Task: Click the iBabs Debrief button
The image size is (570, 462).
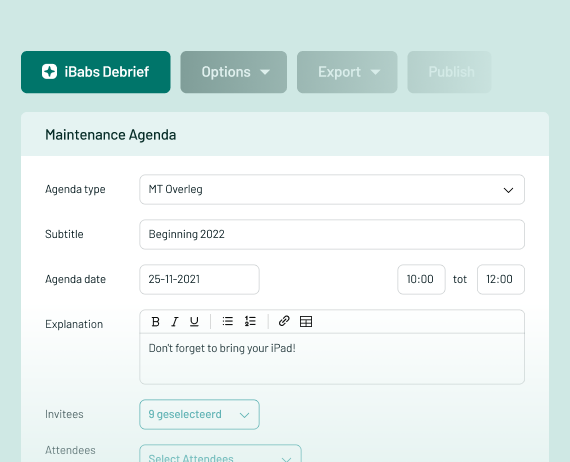Action: (x=96, y=72)
